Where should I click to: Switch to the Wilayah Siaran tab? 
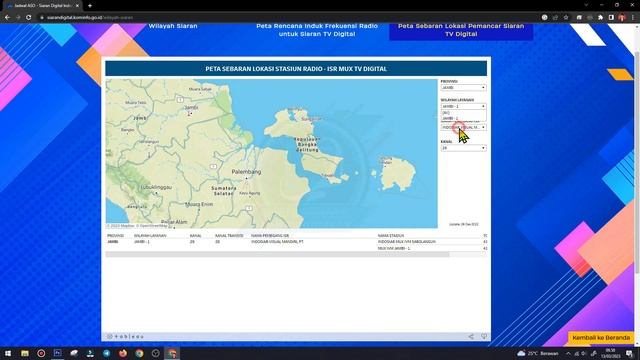tap(173, 26)
